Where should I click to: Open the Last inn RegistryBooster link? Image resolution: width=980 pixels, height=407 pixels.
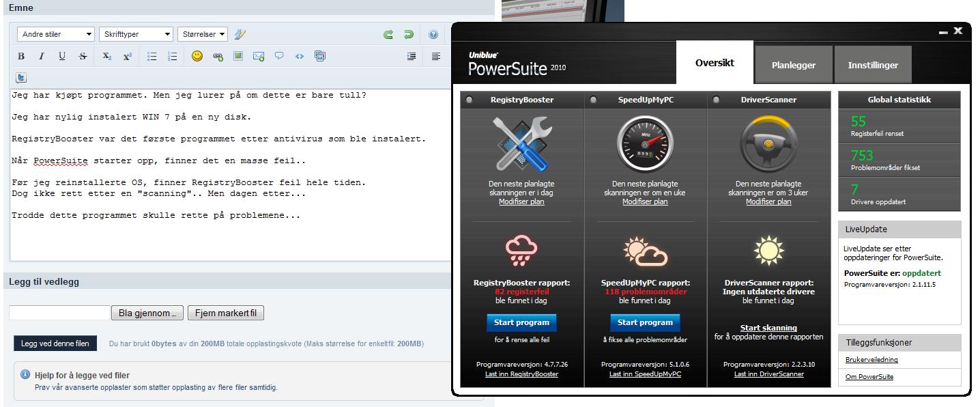pyautogui.click(x=522, y=374)
